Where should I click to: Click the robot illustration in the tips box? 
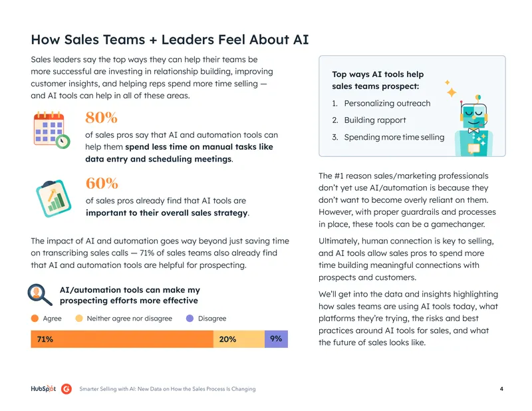(473, 126)
